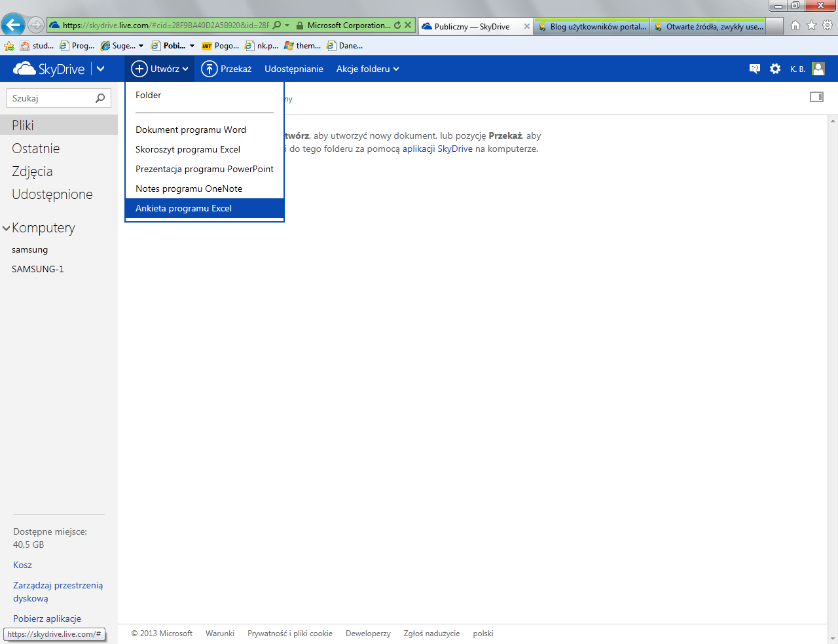Click Pobierz aplikacje link
The height and width of the screenshot is (644, 838).
tap(47, 618)
